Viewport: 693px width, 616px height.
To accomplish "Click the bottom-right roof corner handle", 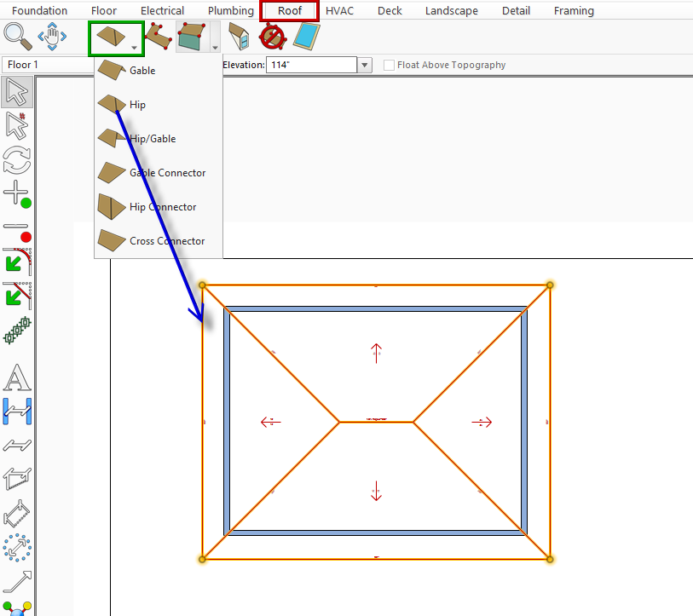I will click(x=550, y=560).
